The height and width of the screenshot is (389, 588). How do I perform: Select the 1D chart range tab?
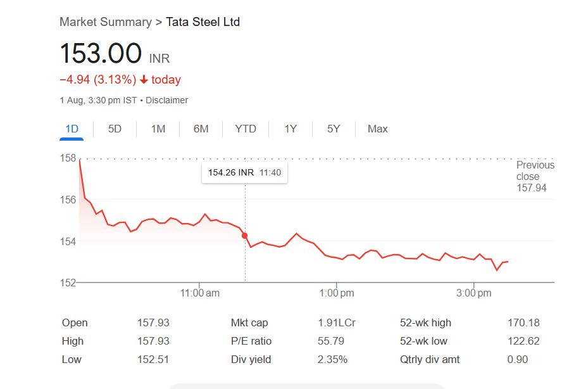point(72,129)
